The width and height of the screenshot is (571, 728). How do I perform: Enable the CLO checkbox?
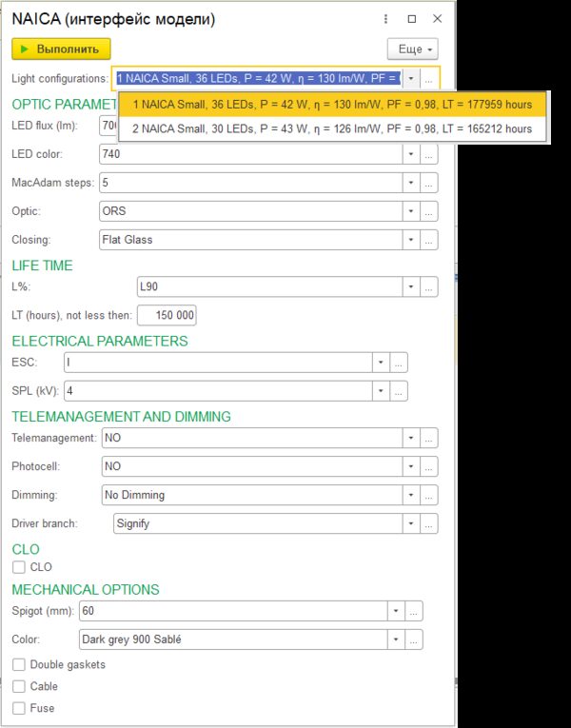click(19, 567)
